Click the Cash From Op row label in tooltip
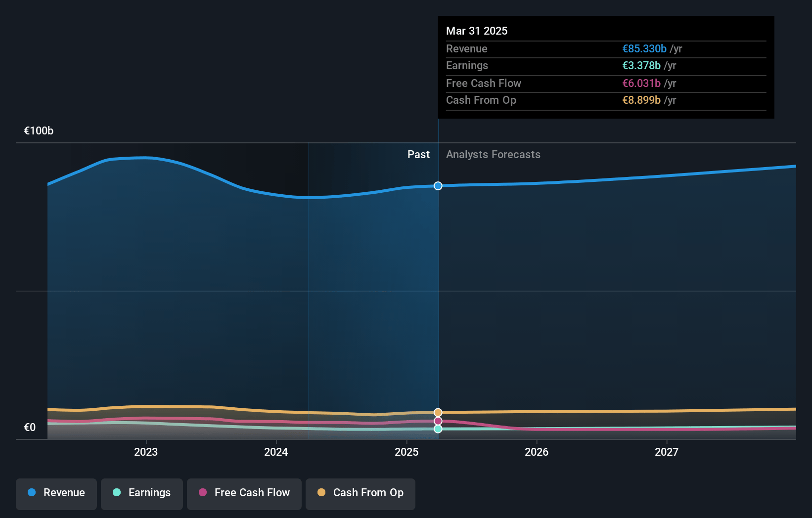The height and width of the screenshot is (518, 812). tap(481, 100)
